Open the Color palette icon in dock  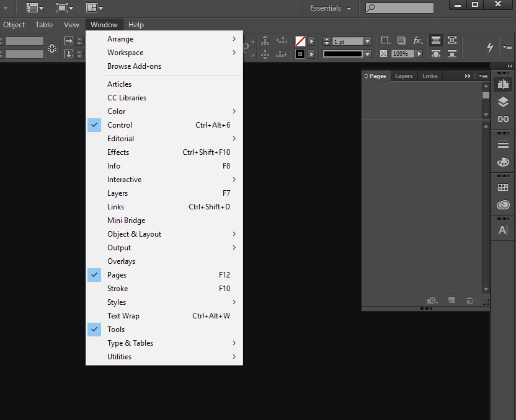pyautogui.click(x=503, y=162)
